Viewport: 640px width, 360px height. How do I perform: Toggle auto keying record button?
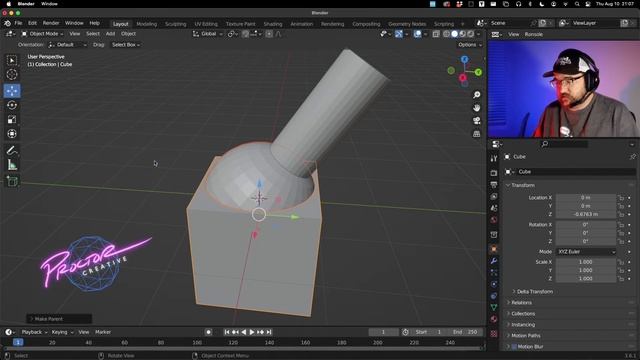pos(208,332)
